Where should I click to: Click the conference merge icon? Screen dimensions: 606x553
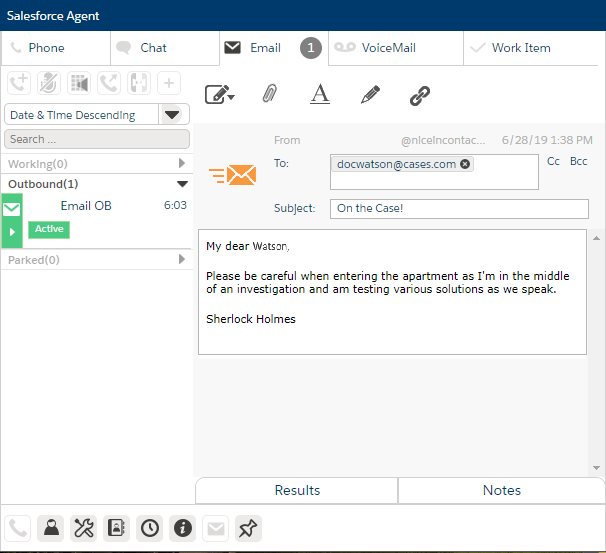(139, 83)
